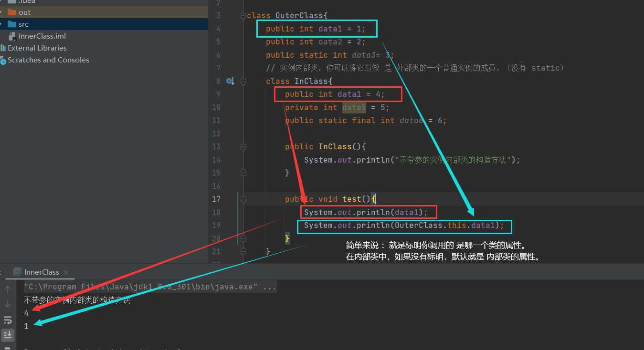Click the up arrow in Run toolbar
The height and width of the screenshot is (350, 644).
[x=8, y=289]
